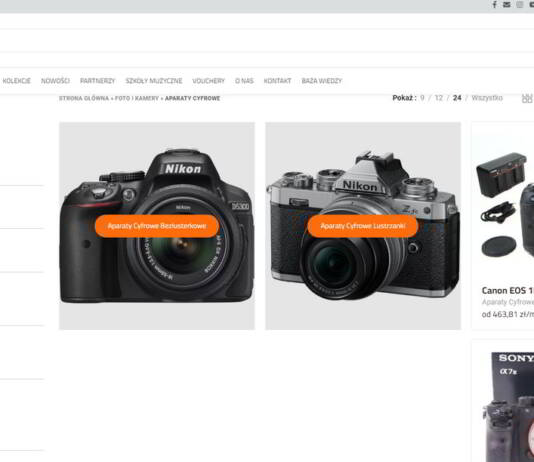Show 9 products per page
The width and height of the screenshot is (534, 462).
[422, 98]
